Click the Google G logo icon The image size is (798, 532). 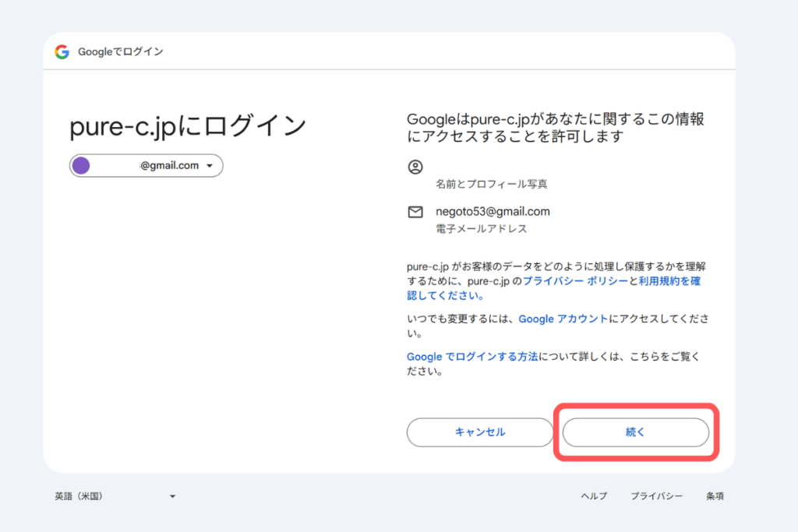(x=62, y=51)
